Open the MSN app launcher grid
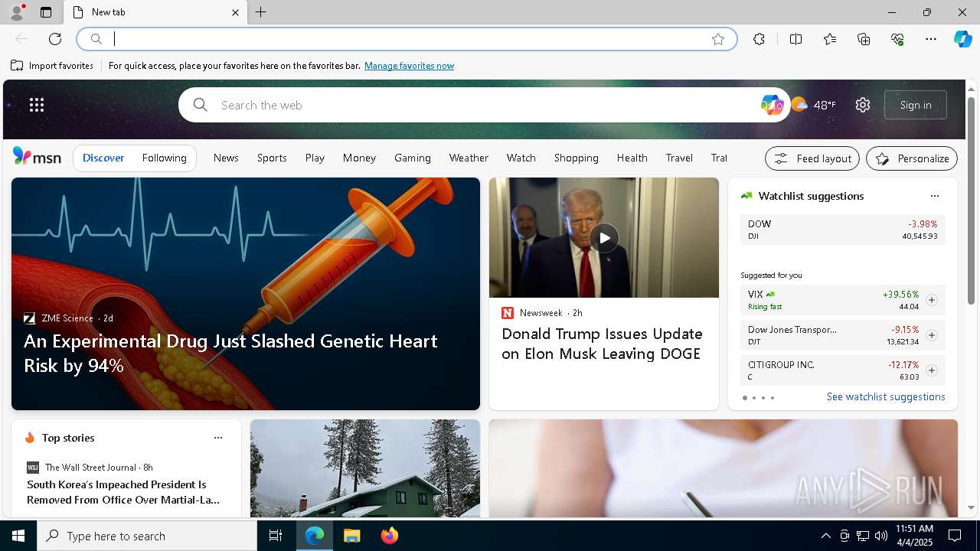980x551 pixels. (37, 105)
